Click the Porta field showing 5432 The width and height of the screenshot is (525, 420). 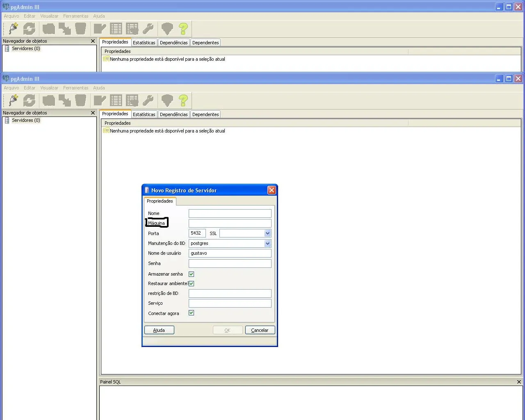coord(197,233)
